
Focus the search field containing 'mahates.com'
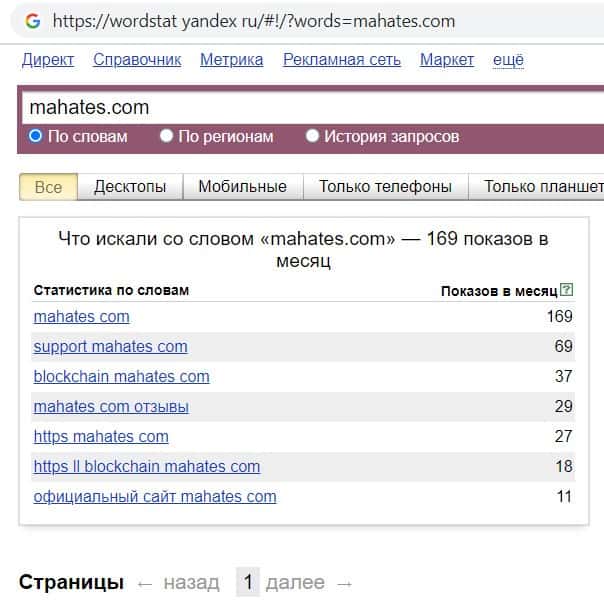pos(300,107)
